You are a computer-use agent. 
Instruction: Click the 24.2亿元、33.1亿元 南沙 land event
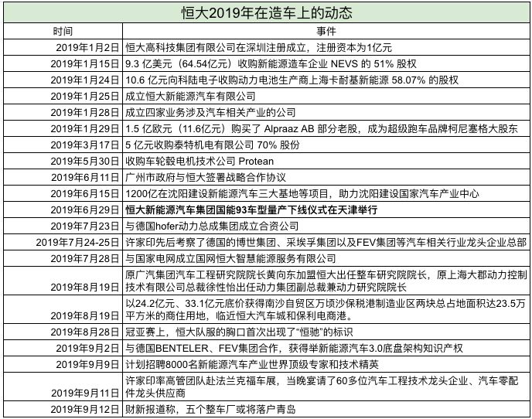pos(326,309)
